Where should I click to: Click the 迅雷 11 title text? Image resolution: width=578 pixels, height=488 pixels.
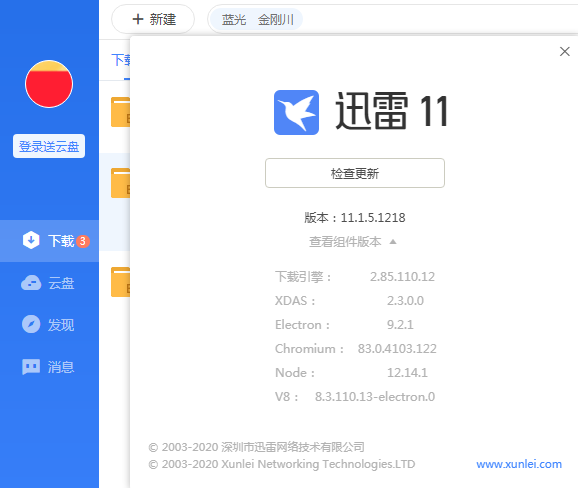tap(392, 111)
